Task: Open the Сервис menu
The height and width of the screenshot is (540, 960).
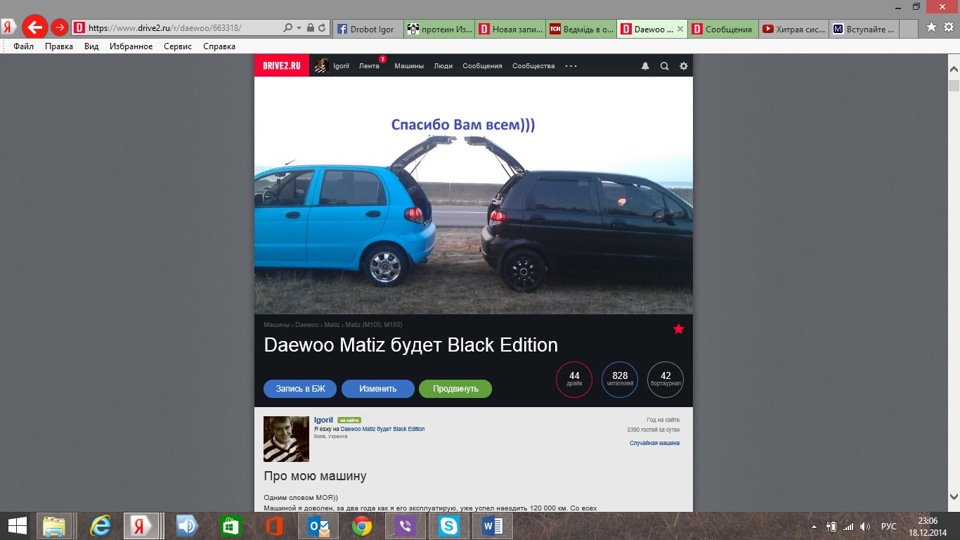Action: click(178, 46)
